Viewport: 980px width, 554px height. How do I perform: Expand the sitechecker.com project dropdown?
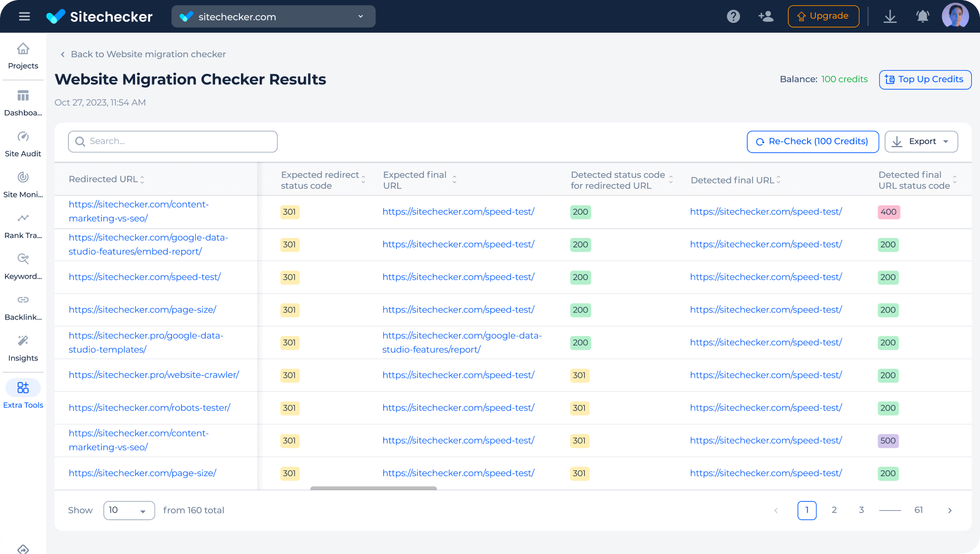(x=273, y=17)
